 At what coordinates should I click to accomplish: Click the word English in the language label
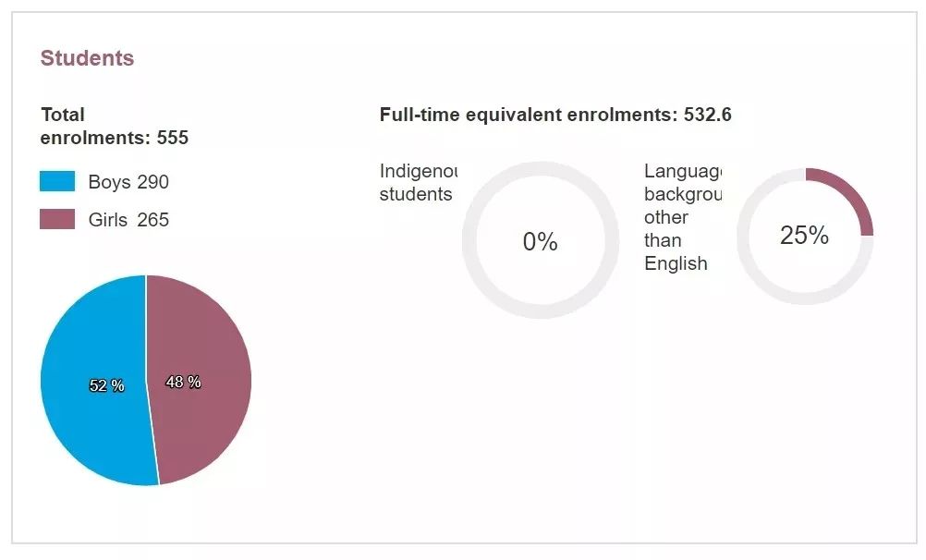pos(676,263)
